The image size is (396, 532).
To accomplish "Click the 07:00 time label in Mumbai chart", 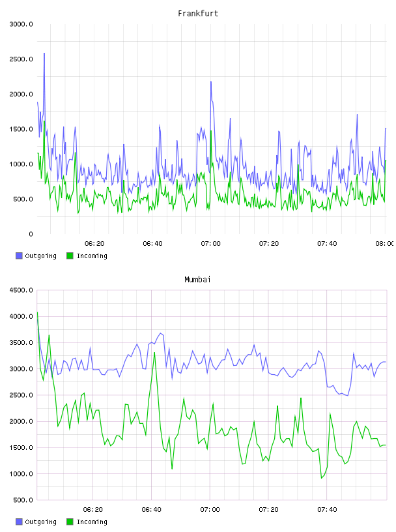I will pyautogui.click(x=210, y=510).
